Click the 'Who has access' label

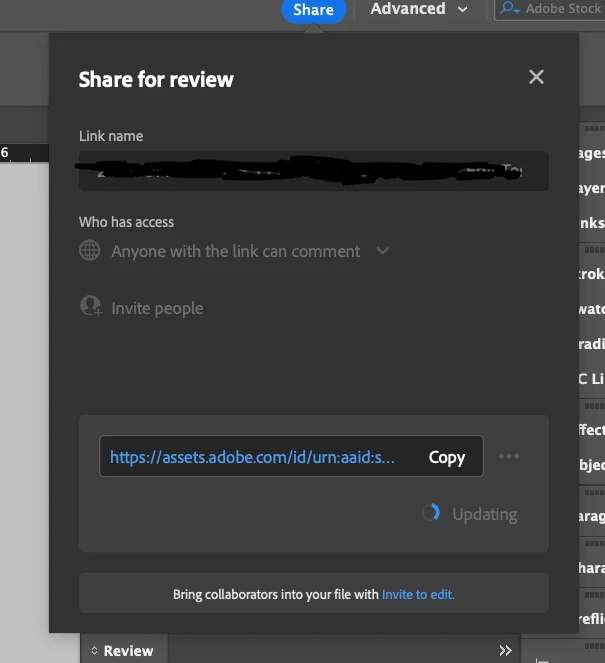[126, 222]
